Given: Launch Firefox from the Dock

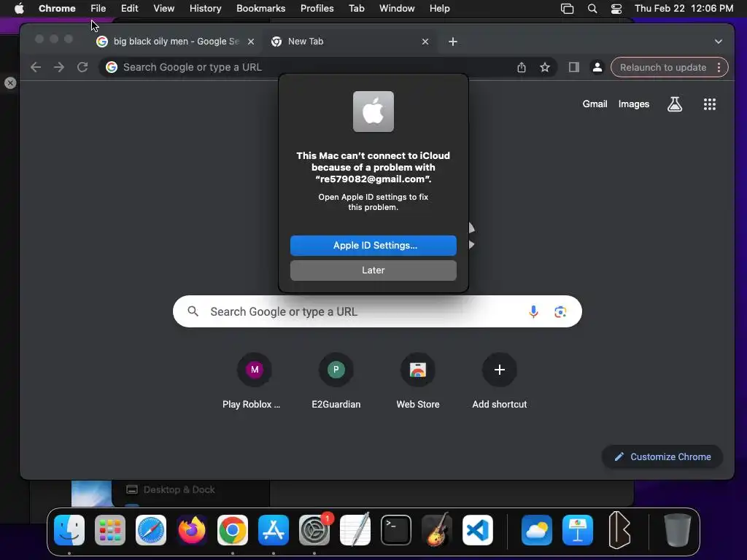Looking at the screenshot, I should [x=192, y=530].
